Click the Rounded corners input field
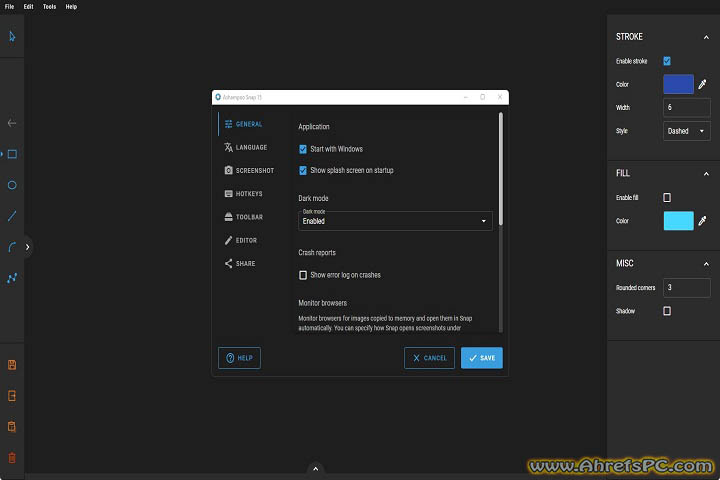Viewport: 720px width, 480px height. point(686,288)
